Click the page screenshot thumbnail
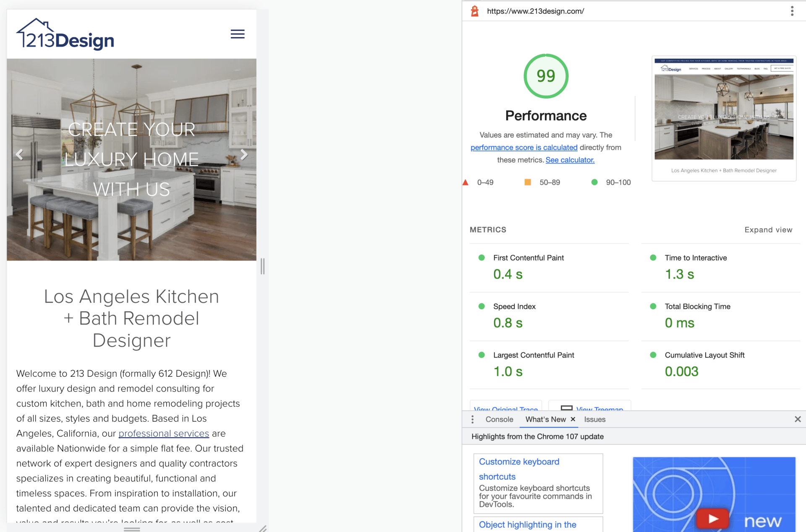806x532 pixels. 723,113
